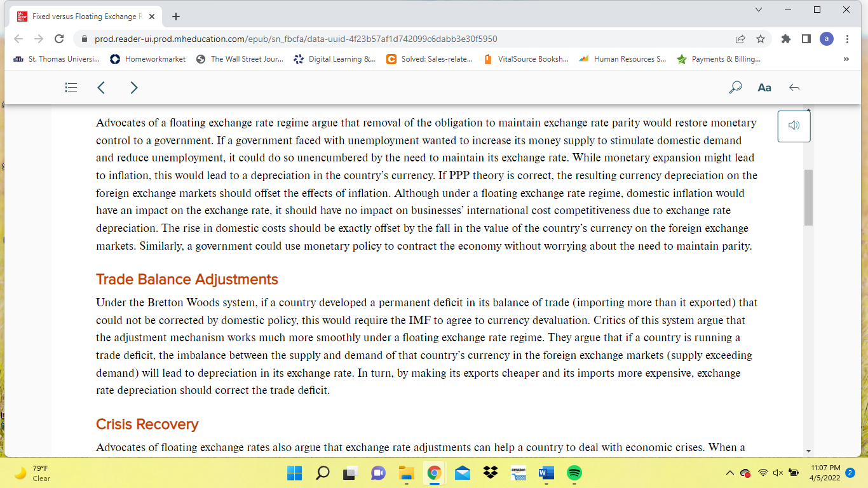Click the scrollbar down arrow
868x488 pixels.
(808, 451)
